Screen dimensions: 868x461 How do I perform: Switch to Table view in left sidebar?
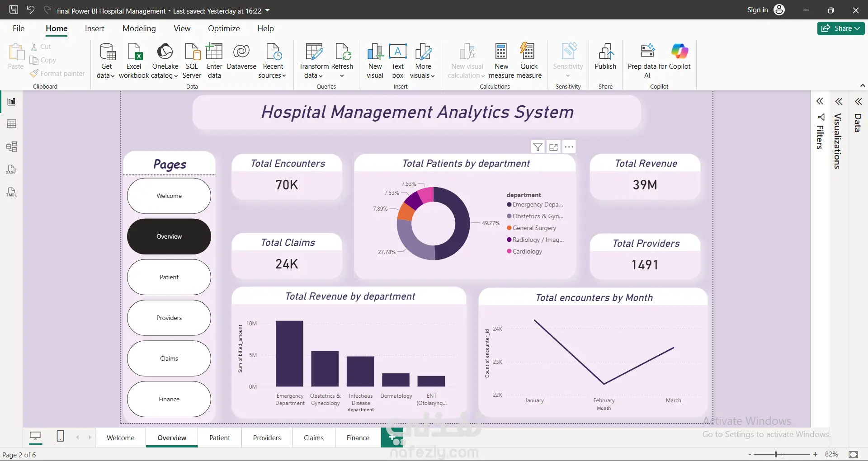[11, 124]
